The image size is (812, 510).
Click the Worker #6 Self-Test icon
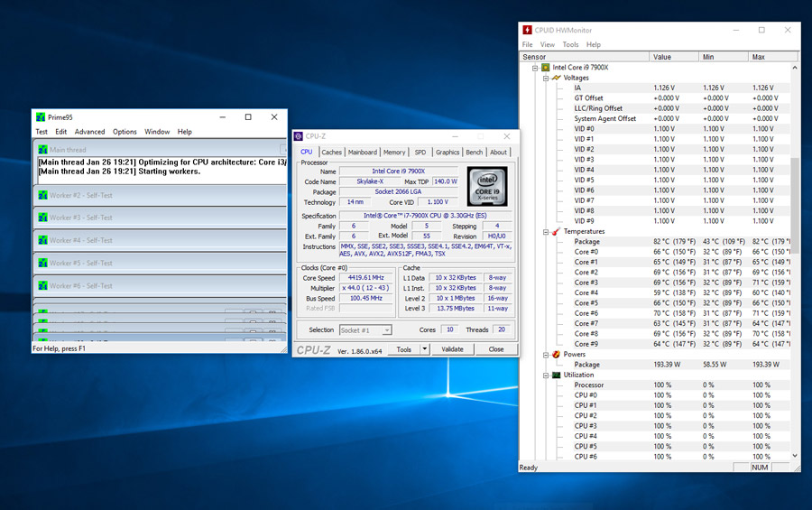42,286
